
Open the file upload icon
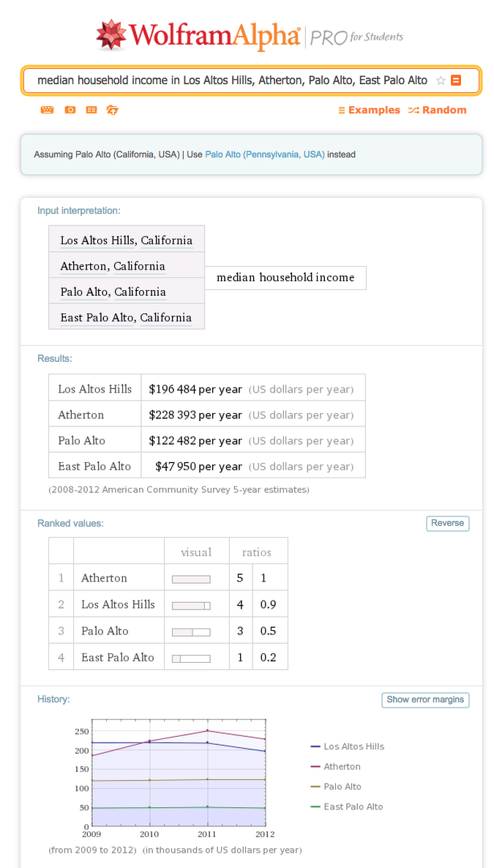pyautogui.click(x=112, y=110)
